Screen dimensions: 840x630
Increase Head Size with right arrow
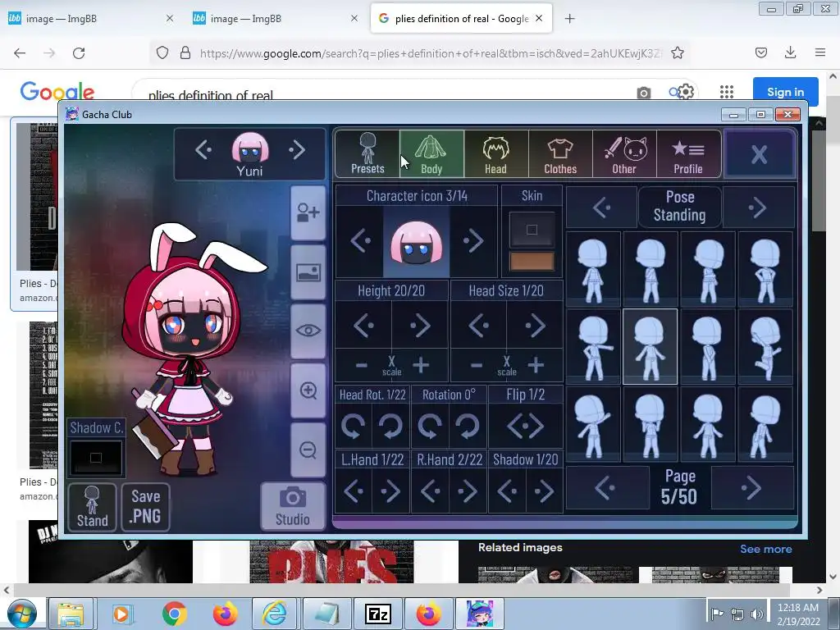pos(535,325)
